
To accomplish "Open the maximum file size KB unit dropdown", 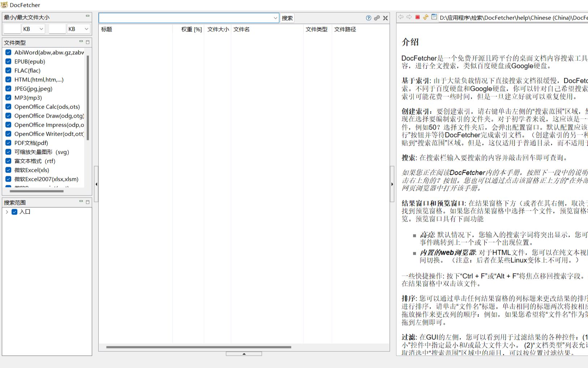I will [78, 29].
